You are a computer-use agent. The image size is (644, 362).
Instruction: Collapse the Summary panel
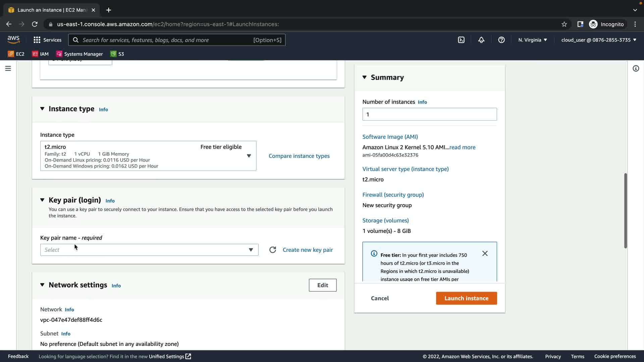click(x=365, y=77)
